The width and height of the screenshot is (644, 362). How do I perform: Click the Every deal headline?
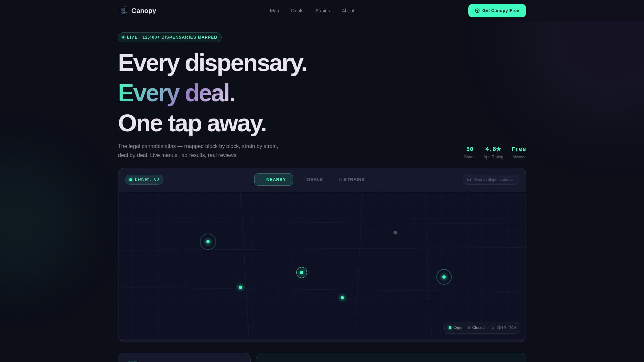point(176,93)
